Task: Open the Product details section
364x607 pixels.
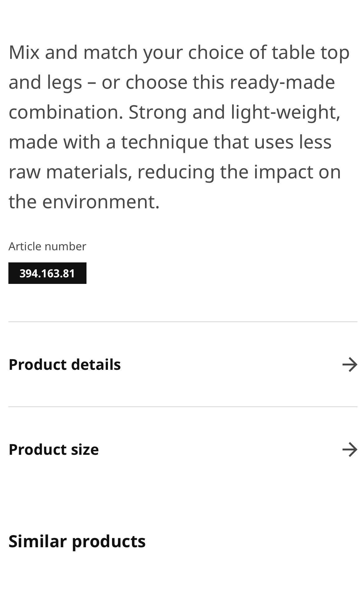Action: click(64, 365)
